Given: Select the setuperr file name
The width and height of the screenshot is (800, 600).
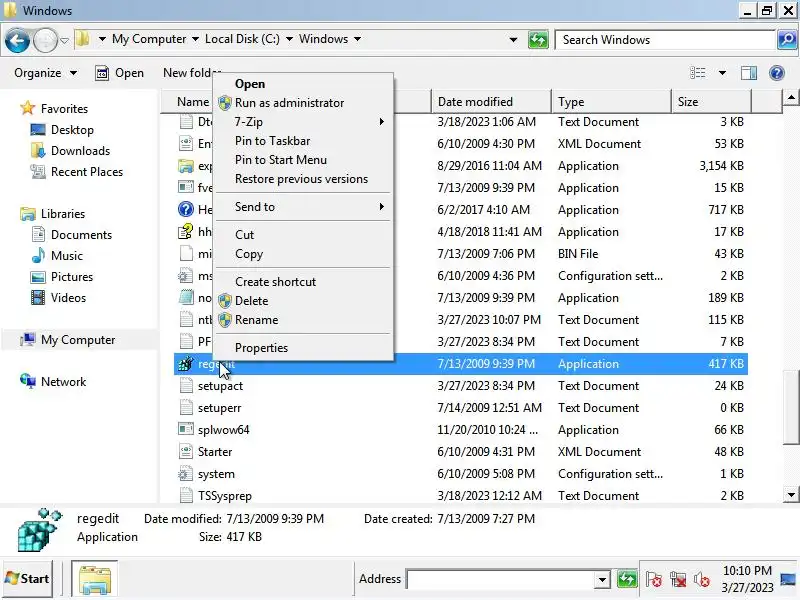Looking at the screenshot, I should (219, 408).
